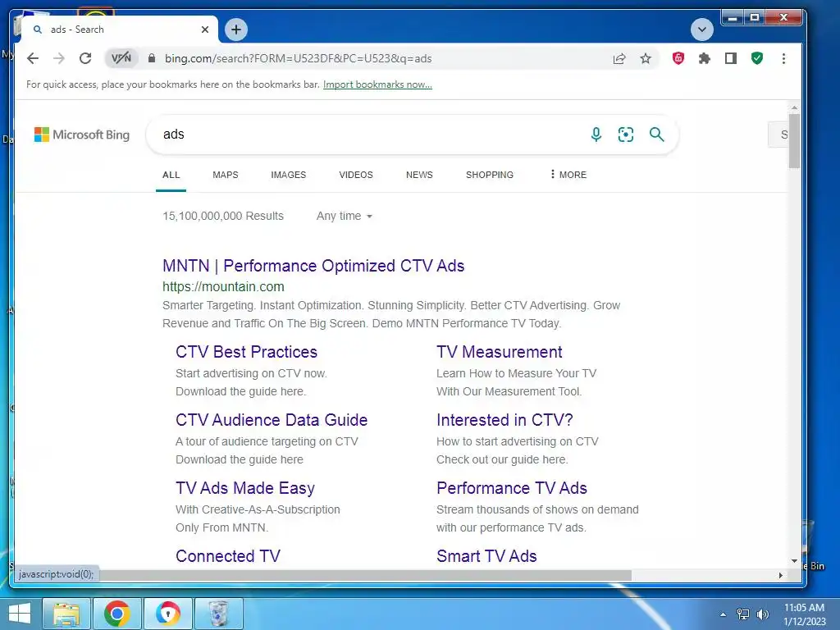The height and width of the screenshot is (630, 840).
Task: Open the volume speaker tray icon
Action: (x=762, y=614)
